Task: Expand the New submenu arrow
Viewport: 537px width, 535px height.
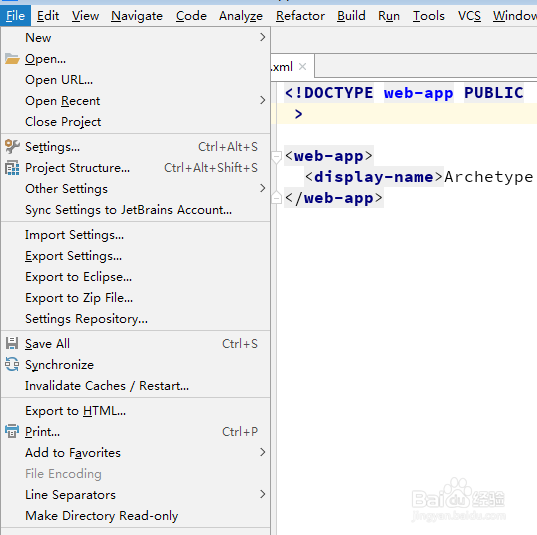Action: pyautogui.click(x=262, y=37)
